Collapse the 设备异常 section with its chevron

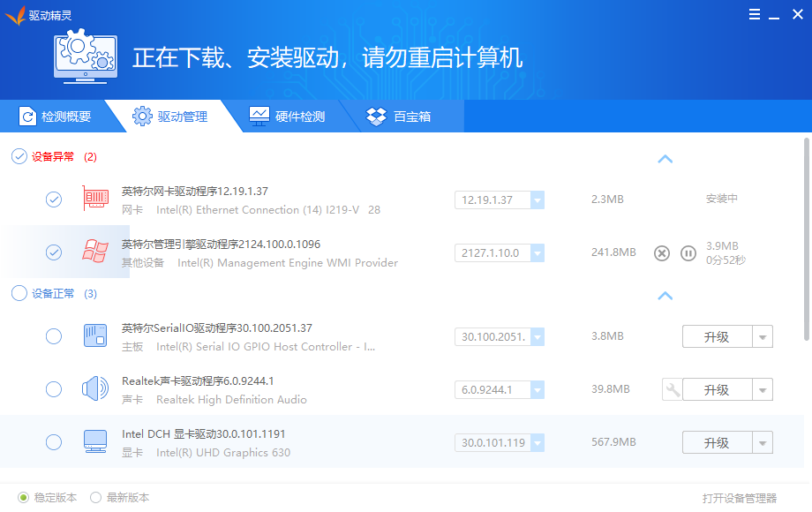(x=665, y=159)
